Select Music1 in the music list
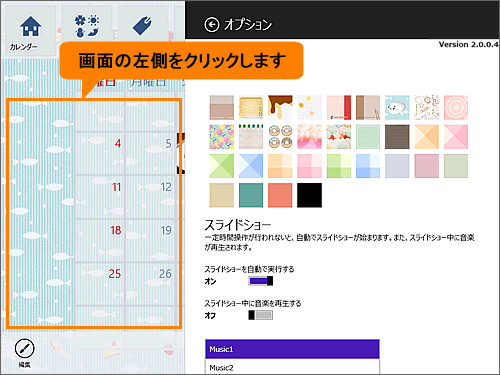Screen dimensions: 500x375 tap(292, 349)
